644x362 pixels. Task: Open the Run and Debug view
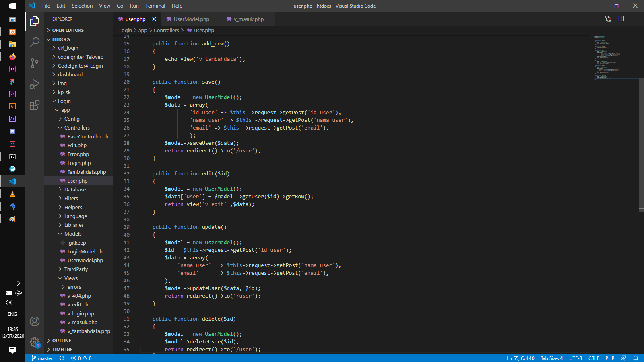(35, 84)
